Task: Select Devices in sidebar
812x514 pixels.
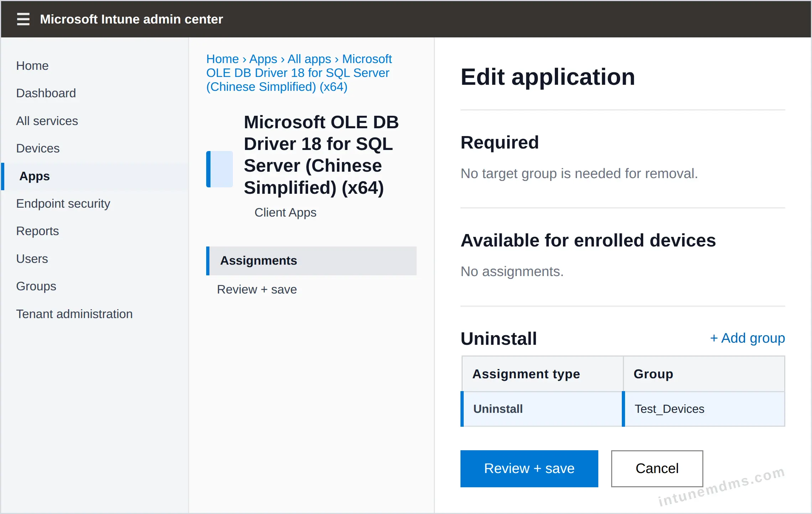Action: click(38, 148)
